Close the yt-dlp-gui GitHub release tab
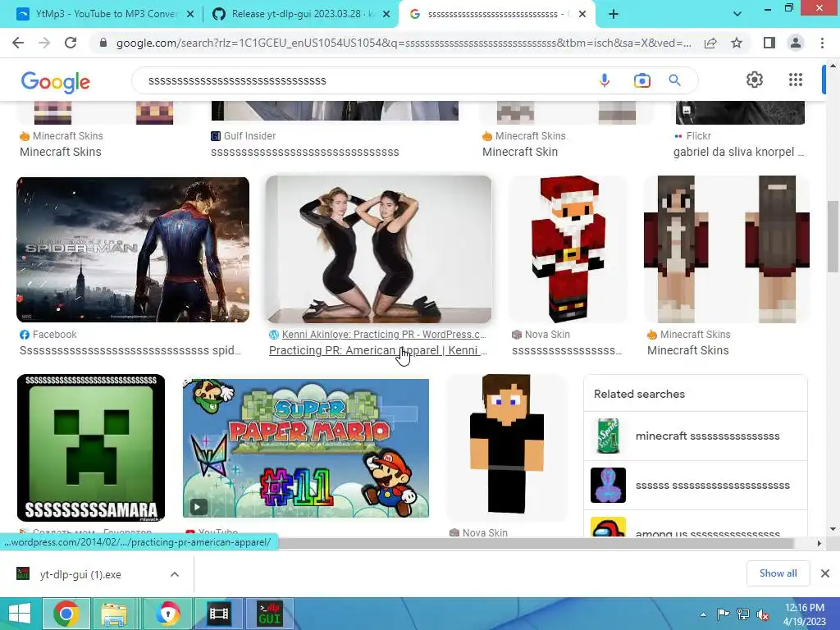Viewport: 840px width, 630px height. click(x=386, y=15)
